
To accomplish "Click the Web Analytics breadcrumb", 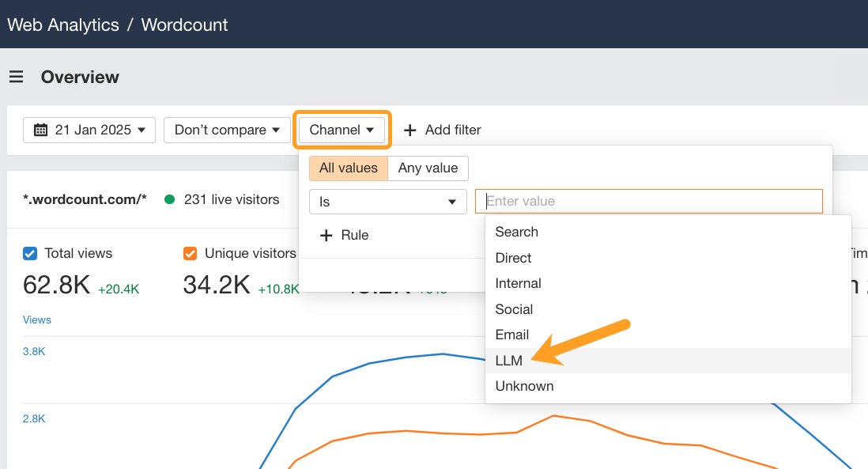I will click(x=62, y=25).
